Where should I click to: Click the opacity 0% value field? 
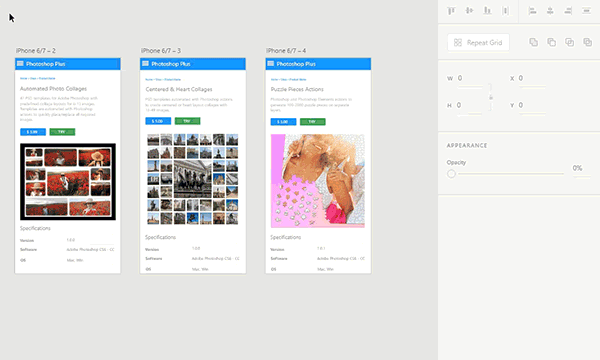pos(578,168)
